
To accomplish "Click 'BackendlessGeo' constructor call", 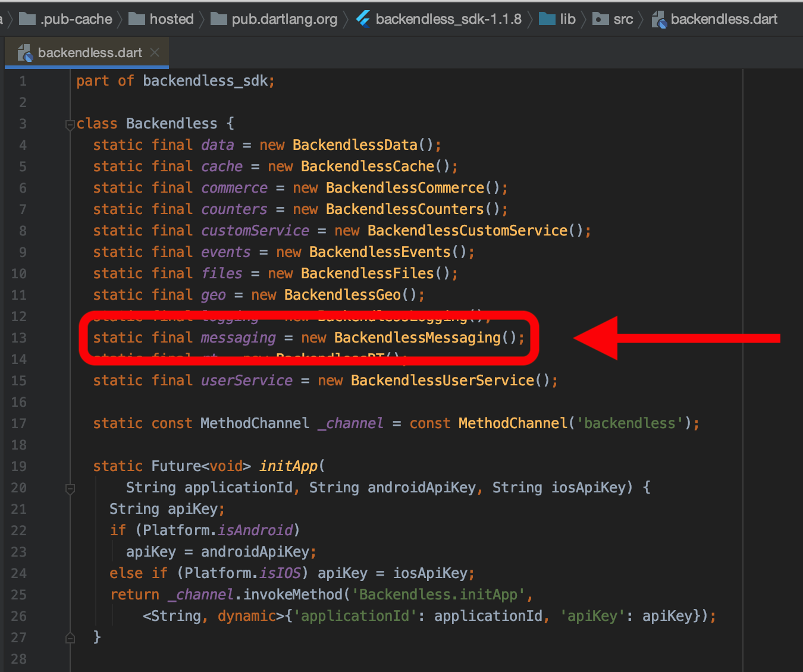I will pos(343,295).
